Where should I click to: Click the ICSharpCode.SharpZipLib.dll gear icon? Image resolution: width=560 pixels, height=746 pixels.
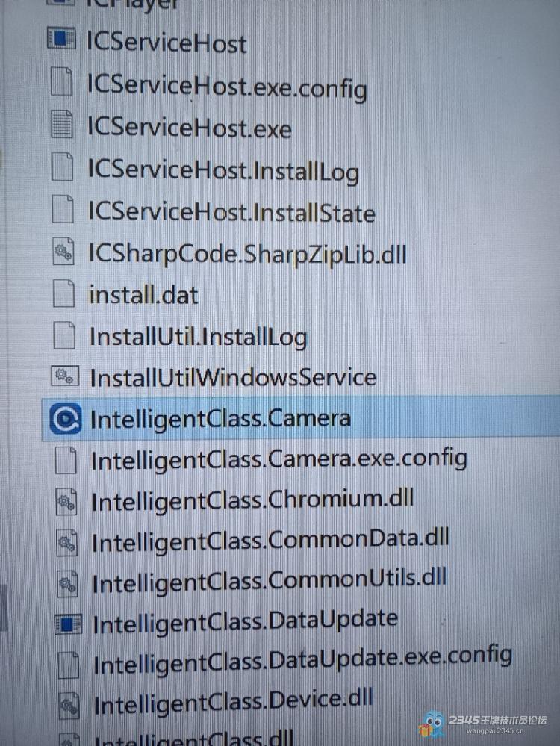[x=63, y=251]
